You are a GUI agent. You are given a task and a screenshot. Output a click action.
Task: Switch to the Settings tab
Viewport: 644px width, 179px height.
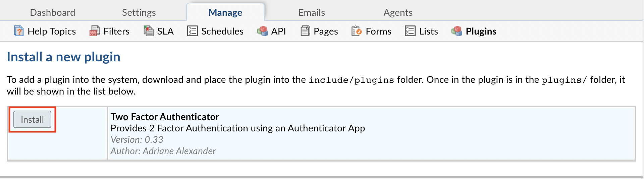pyautogui.click(x=139, y=12)
